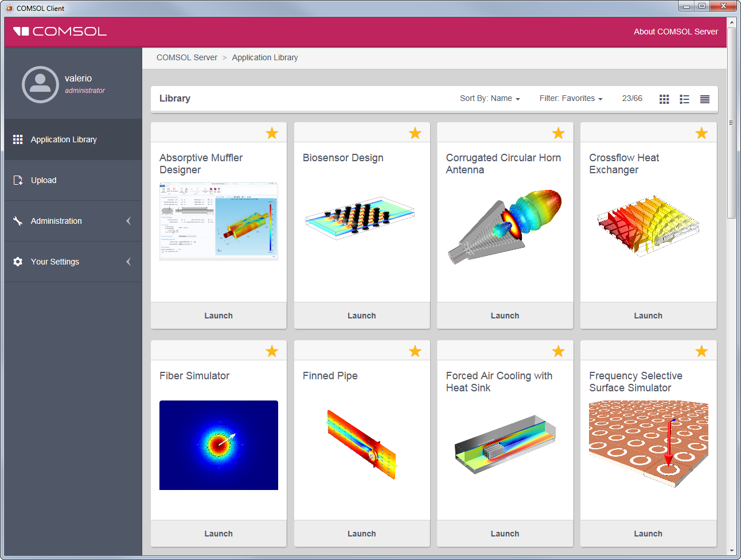Click the 23/66 app count
Viewport: 741px width, 560px height.
pyautogui.click(x=632, y=99)
